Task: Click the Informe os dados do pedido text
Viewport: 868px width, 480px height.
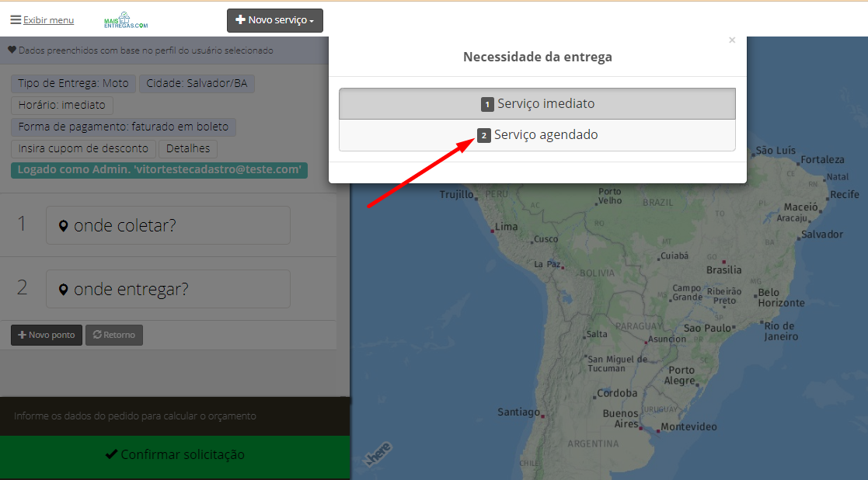Action: point(135,416)
